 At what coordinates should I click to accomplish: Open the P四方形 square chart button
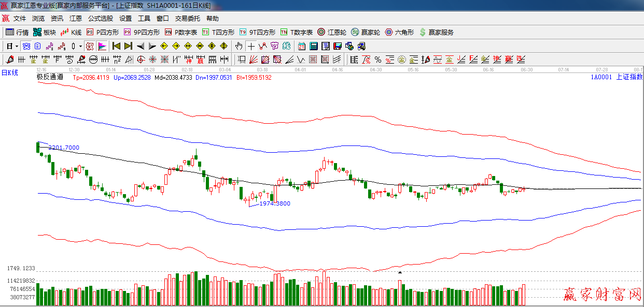pos(102,32)
